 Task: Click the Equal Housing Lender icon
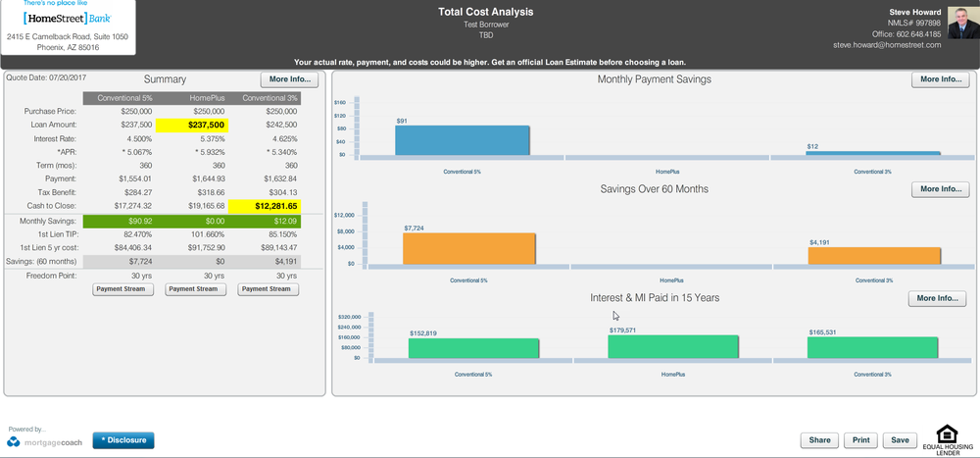tap(947, 439)
